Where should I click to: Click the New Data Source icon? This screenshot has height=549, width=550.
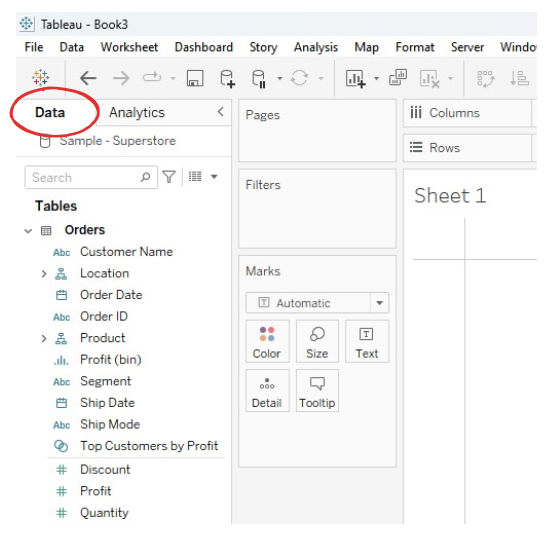point(227,79)
